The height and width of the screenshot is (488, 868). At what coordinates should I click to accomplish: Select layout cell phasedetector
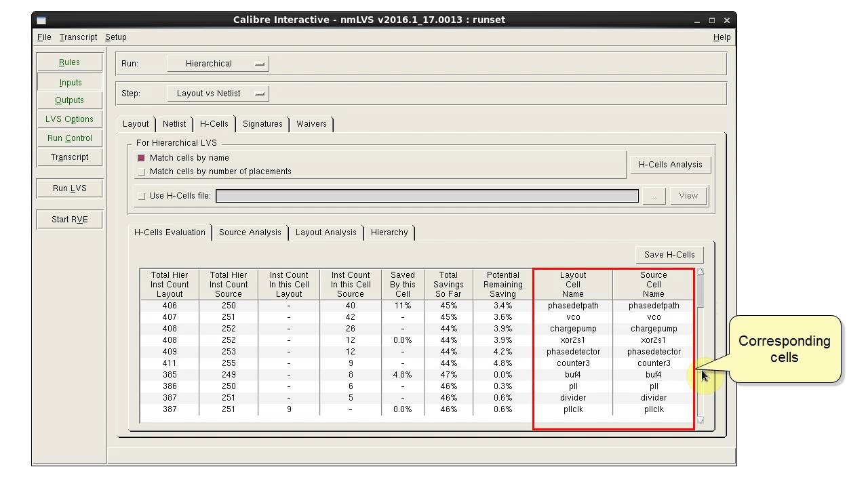pyautogui.click(x=573, y=352)
